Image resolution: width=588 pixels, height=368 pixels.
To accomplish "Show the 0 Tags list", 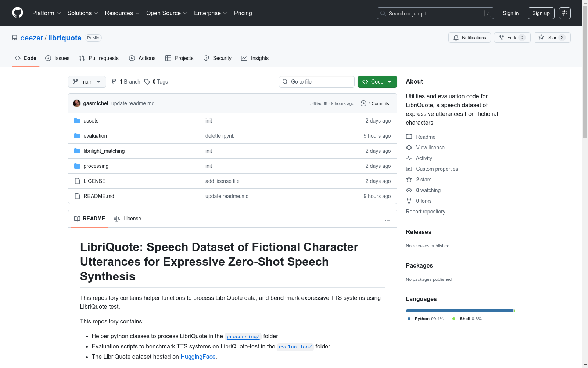I will 156,82.
